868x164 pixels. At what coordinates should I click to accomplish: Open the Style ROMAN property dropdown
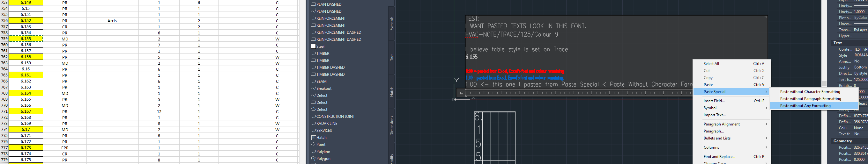pyautogui.click(x=861, y=55)
